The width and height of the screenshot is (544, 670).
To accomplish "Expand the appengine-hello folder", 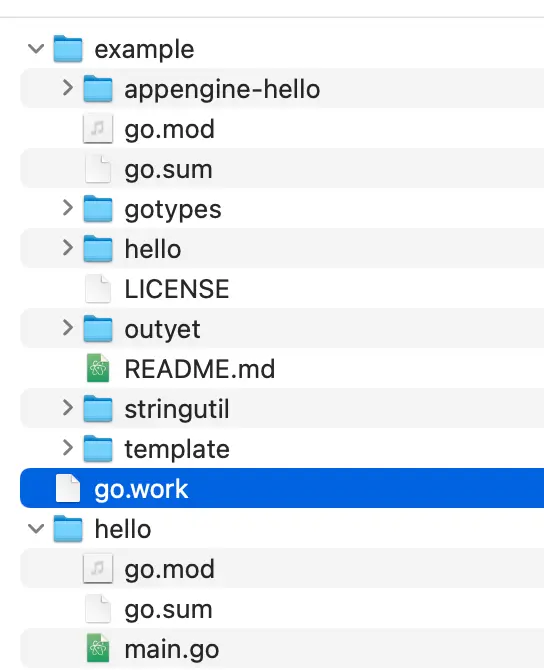I will pyautogui.click(x=68, y=88).
